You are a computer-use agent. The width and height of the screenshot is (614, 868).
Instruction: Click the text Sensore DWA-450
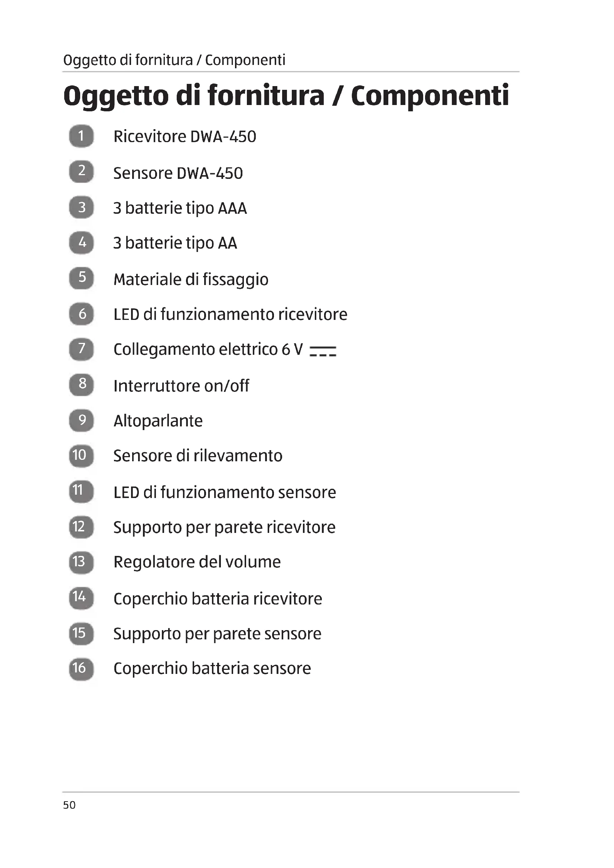coord(178,173)
